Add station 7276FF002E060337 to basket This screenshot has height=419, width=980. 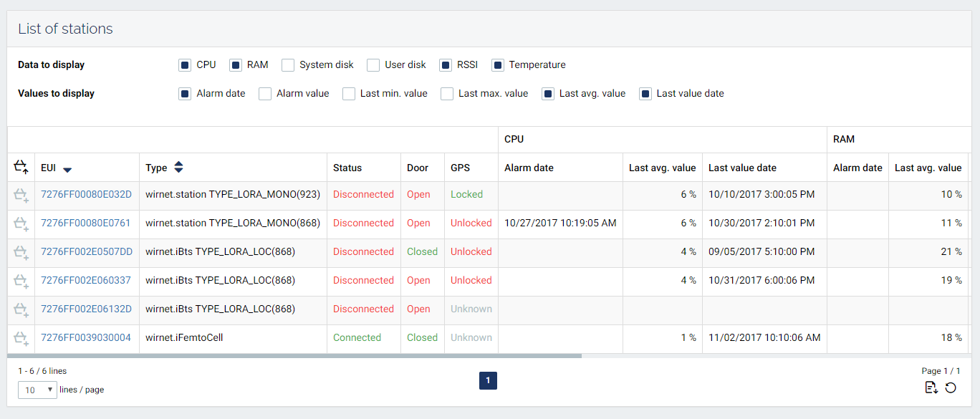21,281
